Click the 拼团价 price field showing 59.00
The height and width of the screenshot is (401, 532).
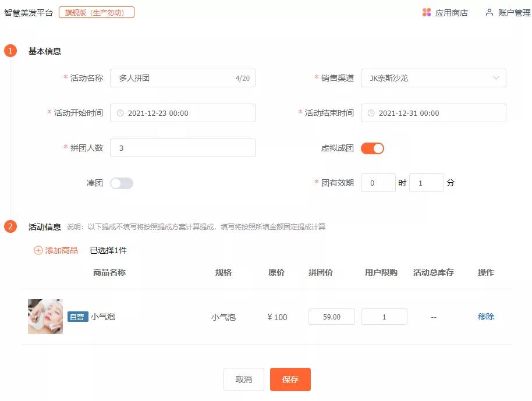(331, 317)
